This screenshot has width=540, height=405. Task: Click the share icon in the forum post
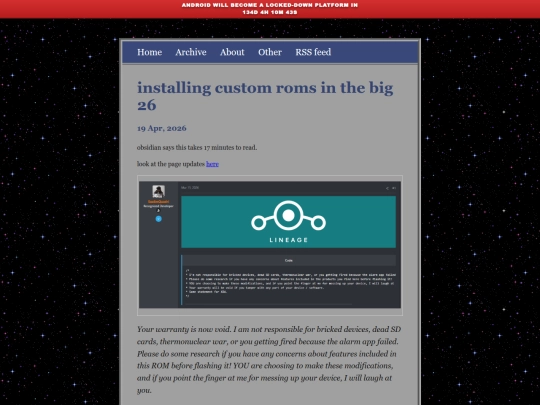387,188
